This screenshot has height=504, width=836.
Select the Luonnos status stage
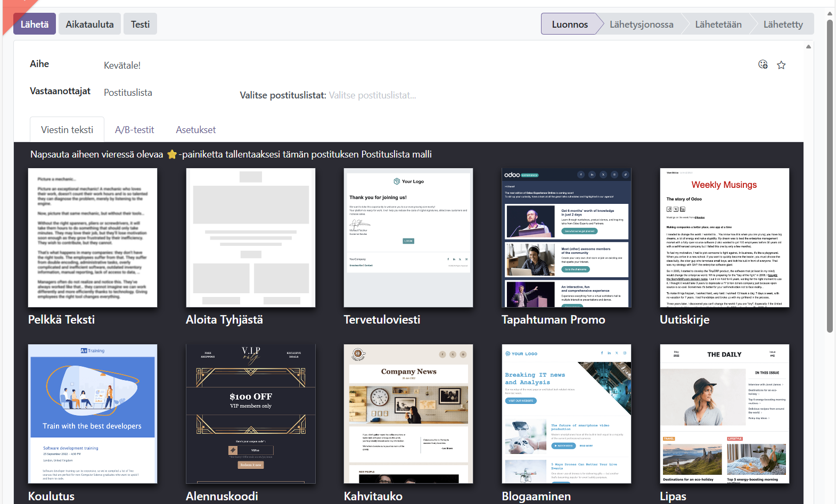[569, 24]
